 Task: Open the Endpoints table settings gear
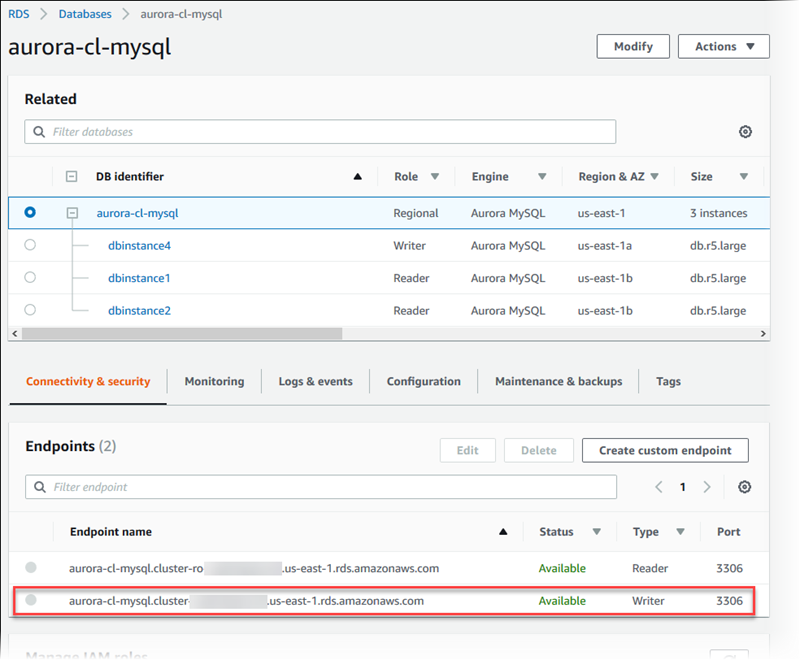click(745, 487)
